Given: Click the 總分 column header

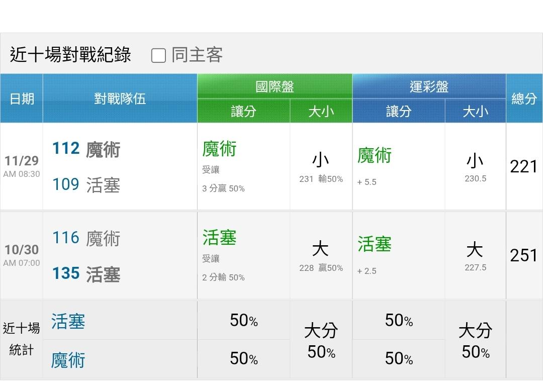Looking at the screenshot, I should pos(524,99).
